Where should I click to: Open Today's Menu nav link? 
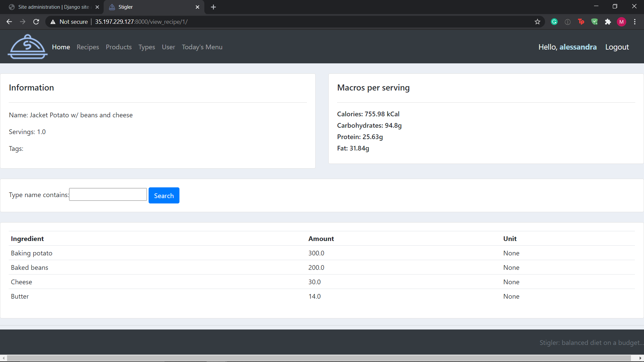pyautogui.click(x=202, y=47)
